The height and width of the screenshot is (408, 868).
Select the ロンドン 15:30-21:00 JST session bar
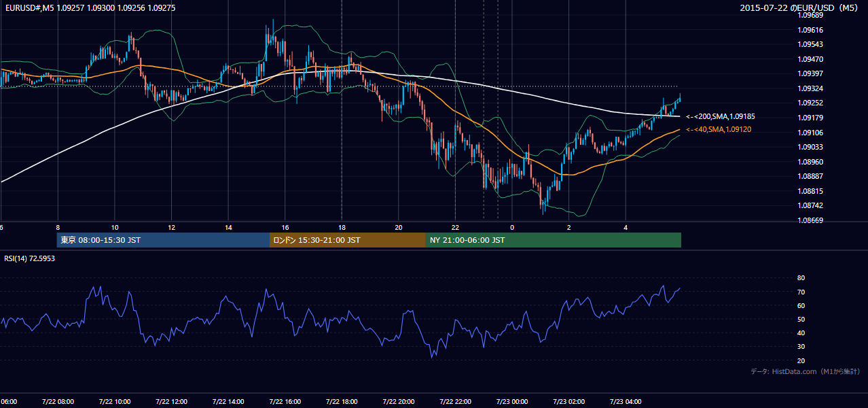pos(348,240)
